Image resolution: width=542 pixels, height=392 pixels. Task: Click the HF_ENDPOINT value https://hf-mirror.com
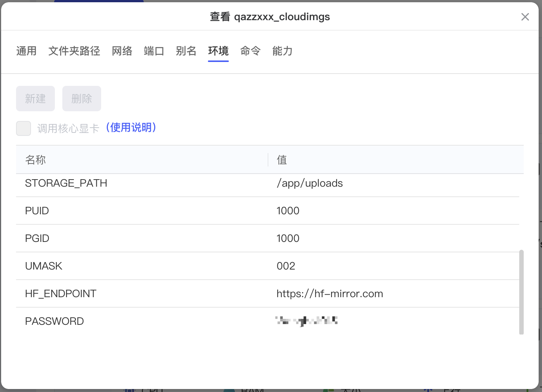pos(330,294)
